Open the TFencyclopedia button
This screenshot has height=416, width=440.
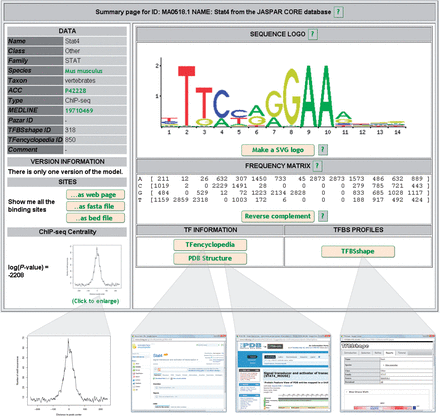(210, 245)
